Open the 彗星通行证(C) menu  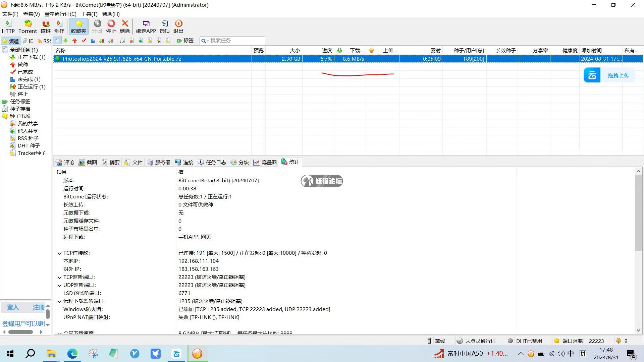pos(60,14)
